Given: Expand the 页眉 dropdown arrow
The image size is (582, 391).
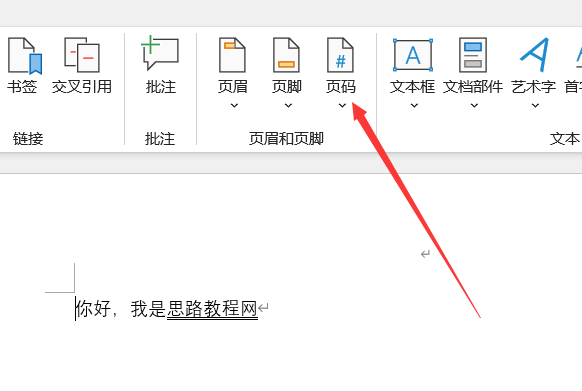Looking at the screenshot, I should [x=234, y=105].
